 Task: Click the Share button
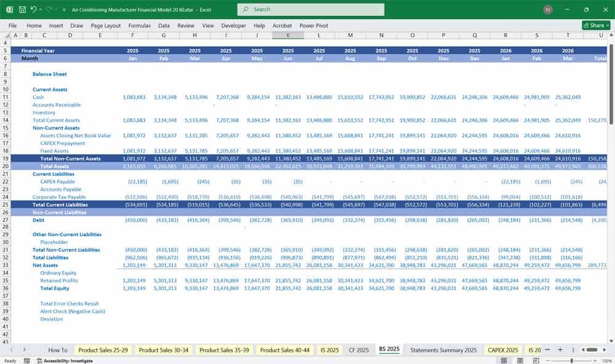[x=597, y=25]
